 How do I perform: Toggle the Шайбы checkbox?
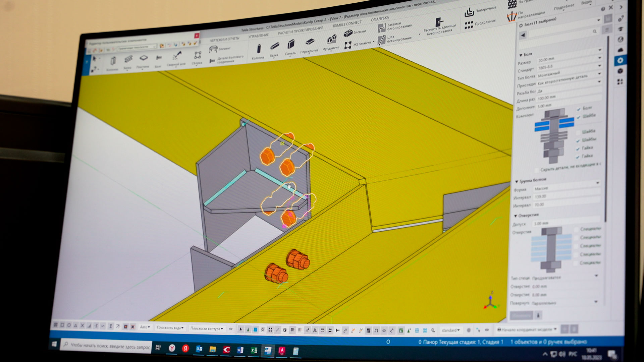point(578,141)
